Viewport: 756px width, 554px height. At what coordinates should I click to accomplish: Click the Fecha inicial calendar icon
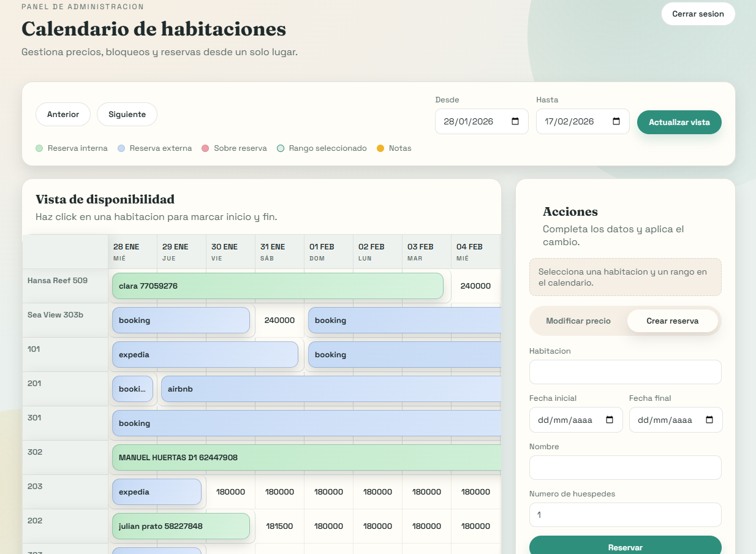tap(609, 420)
